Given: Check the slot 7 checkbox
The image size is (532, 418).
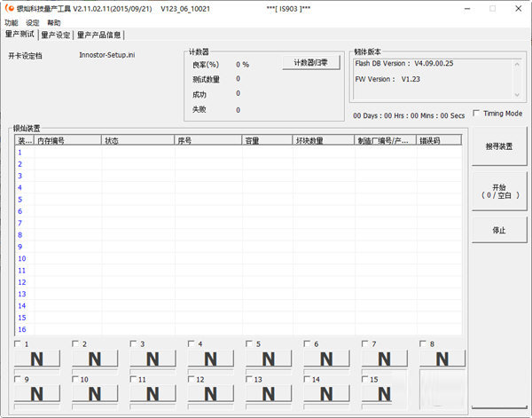Looking at the screenshot, I should pos(365,343).
